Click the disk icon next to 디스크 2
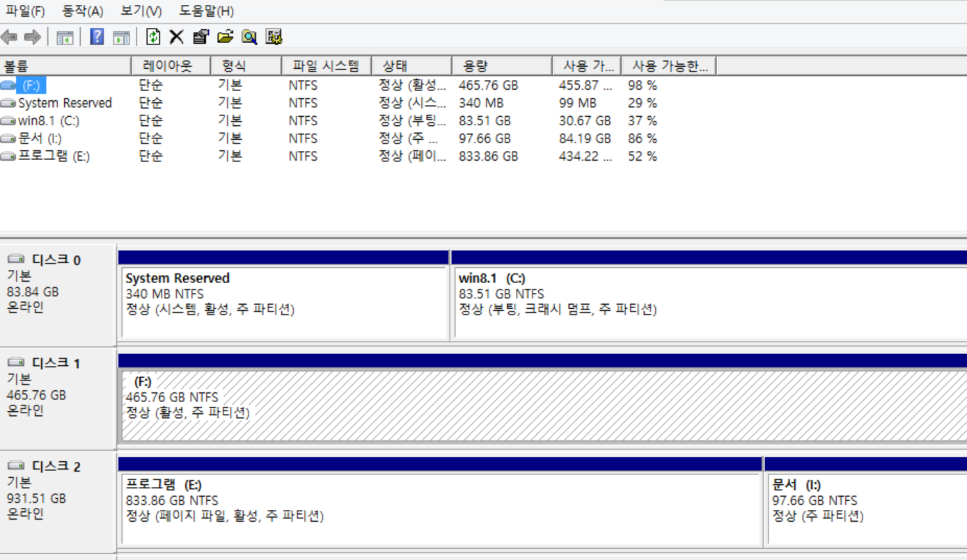The width and height of the screenshot is (967, 560). point(16,465)
